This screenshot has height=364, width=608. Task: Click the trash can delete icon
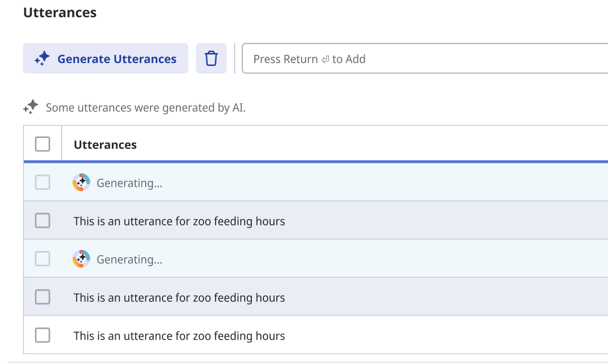(x=211, y=59)
